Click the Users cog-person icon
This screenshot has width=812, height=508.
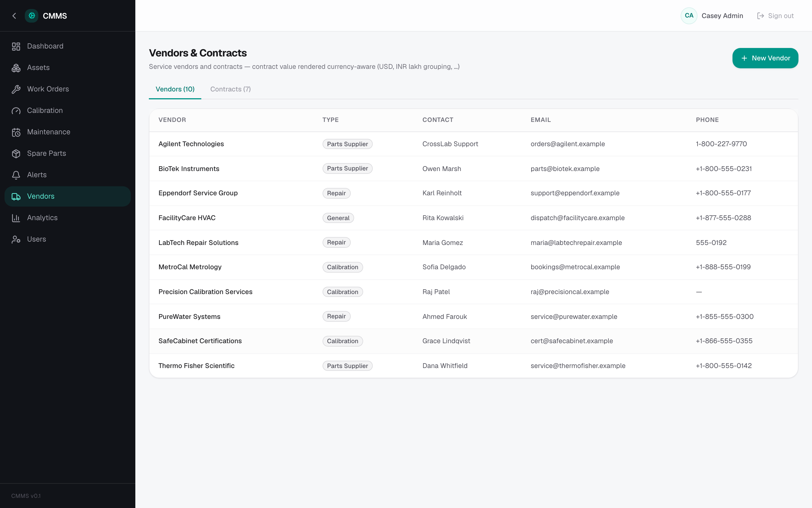[x=16, y=240]
